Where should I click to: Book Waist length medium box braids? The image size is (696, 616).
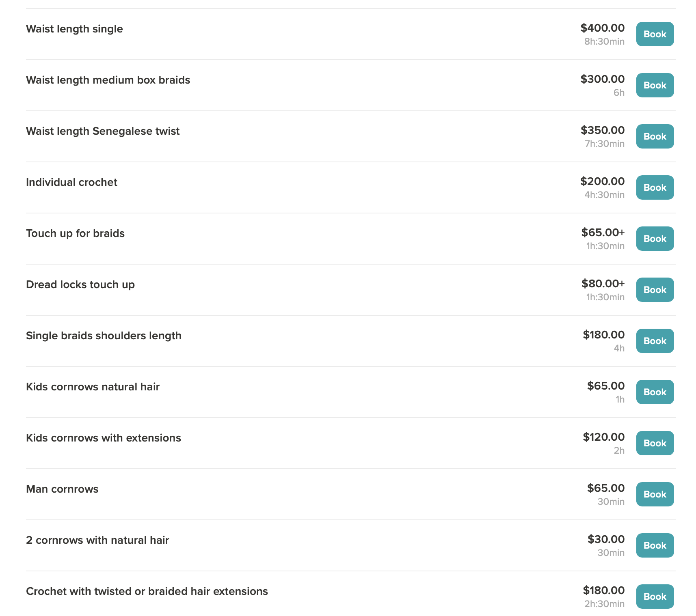click(x=655, y=85)
